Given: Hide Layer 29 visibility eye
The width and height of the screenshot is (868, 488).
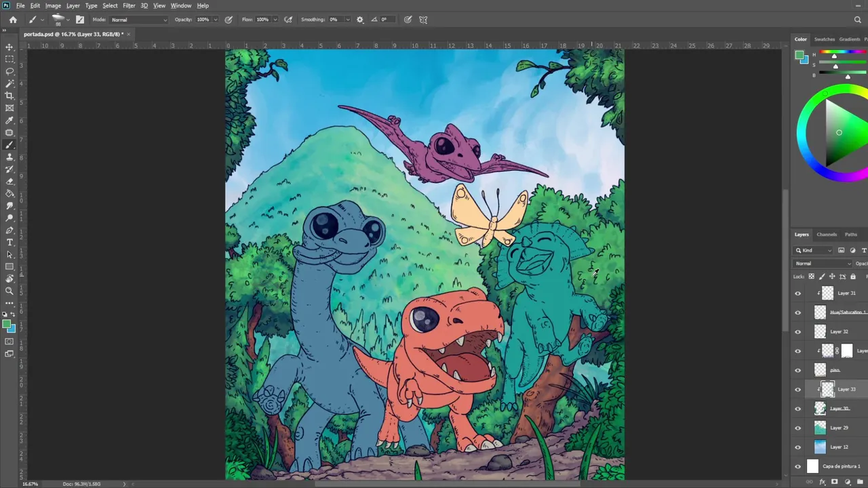Looking at the screenshot, I should (797, 428).
